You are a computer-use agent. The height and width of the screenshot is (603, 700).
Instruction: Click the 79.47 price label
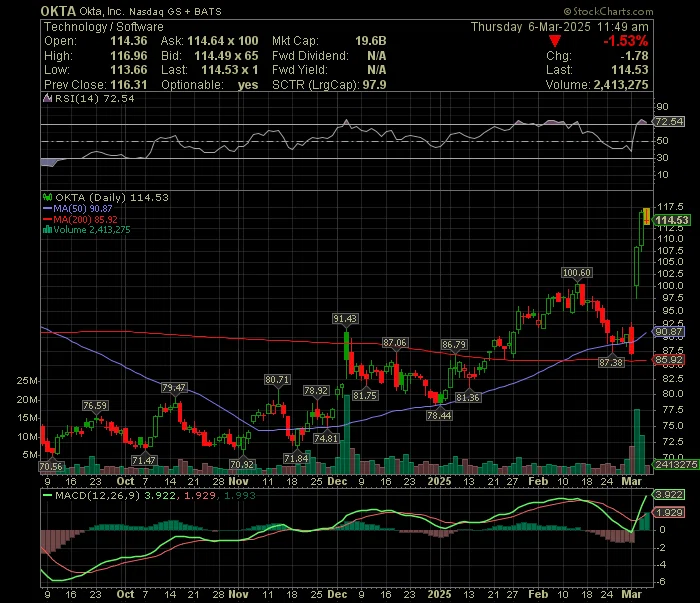(174, 388)
